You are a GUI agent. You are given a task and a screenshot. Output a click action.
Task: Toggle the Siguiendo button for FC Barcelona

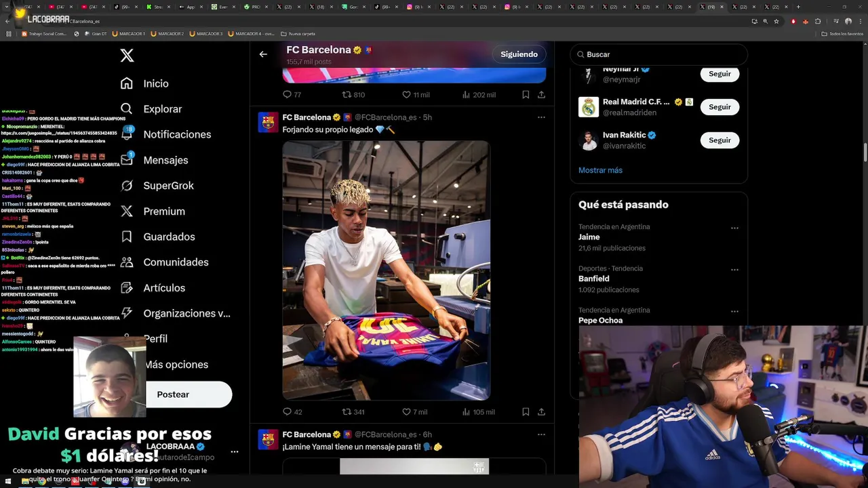click(519, 54)
